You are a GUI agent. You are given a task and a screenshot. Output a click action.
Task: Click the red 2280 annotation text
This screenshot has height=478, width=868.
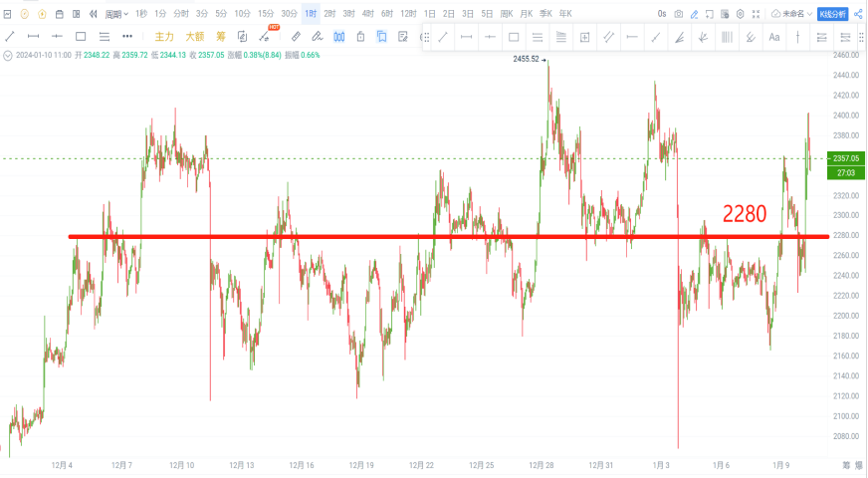click(745, 214)
